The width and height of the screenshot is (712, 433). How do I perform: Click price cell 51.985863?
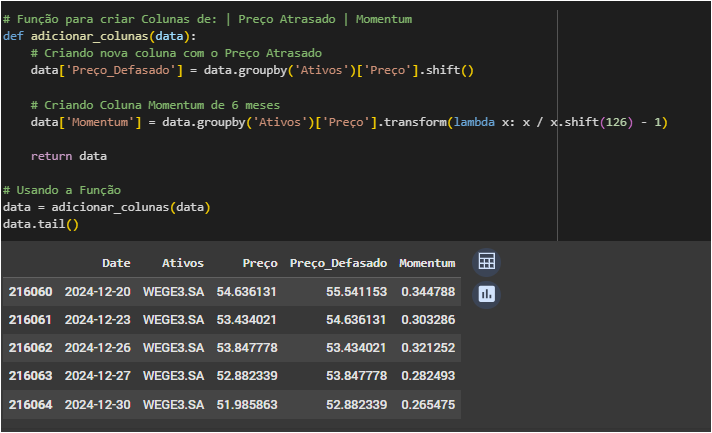pyautogui.click(x=247, y=404)
